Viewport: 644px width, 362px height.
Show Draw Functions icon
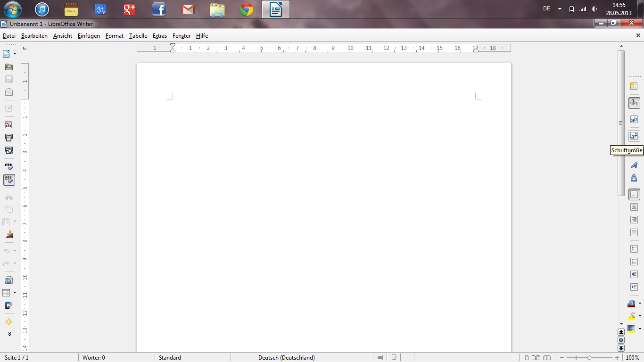(8, 305)
